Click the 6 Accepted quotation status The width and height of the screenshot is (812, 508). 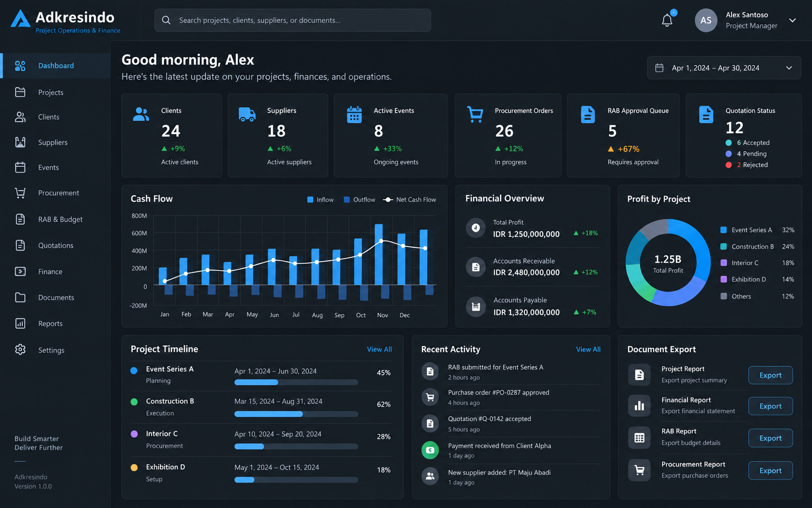pyautogui.click(x=747, y=143)
